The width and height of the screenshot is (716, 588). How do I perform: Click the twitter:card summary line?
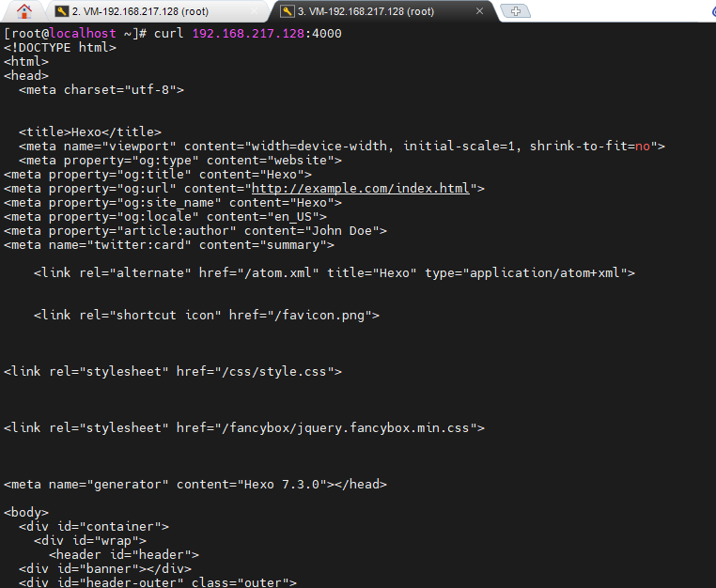(x=169, y=245)
